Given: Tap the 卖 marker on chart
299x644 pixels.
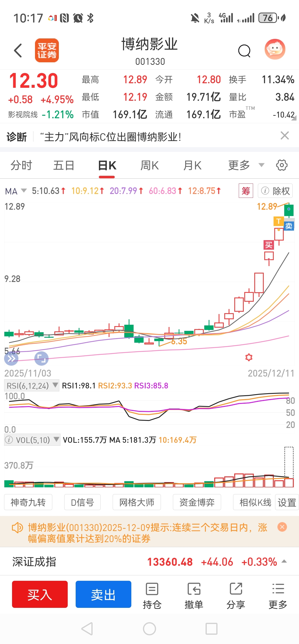Looking at the screenshot, I should coord(289,226).
